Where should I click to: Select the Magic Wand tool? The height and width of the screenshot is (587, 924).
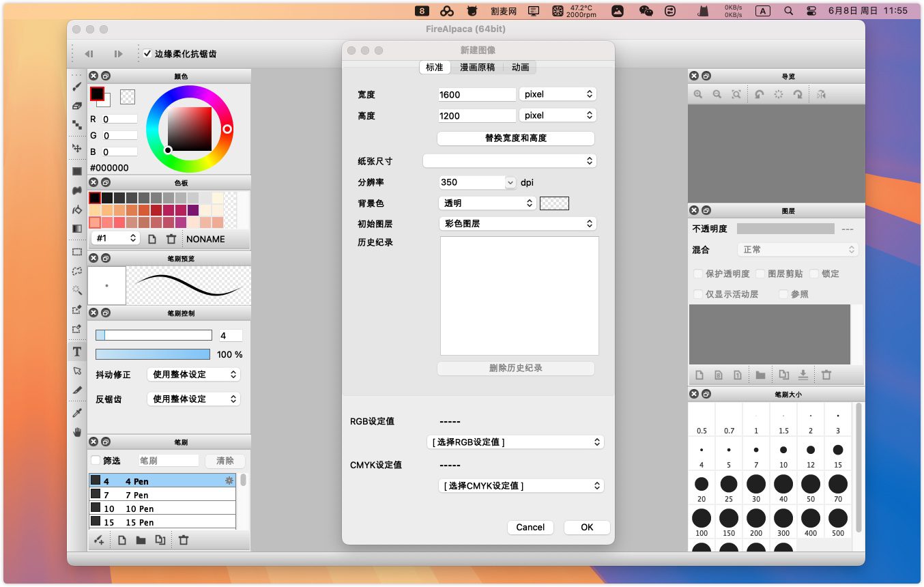click(77, 290)
